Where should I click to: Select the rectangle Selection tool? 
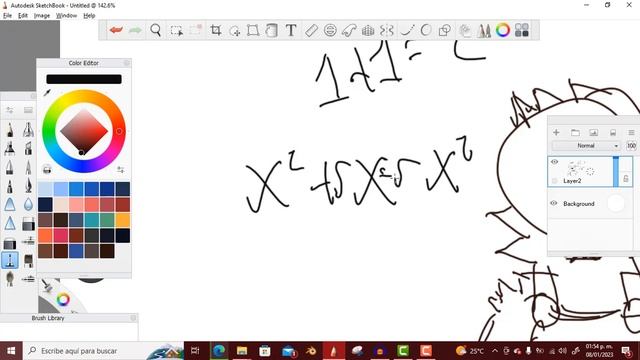click(176, 31)
